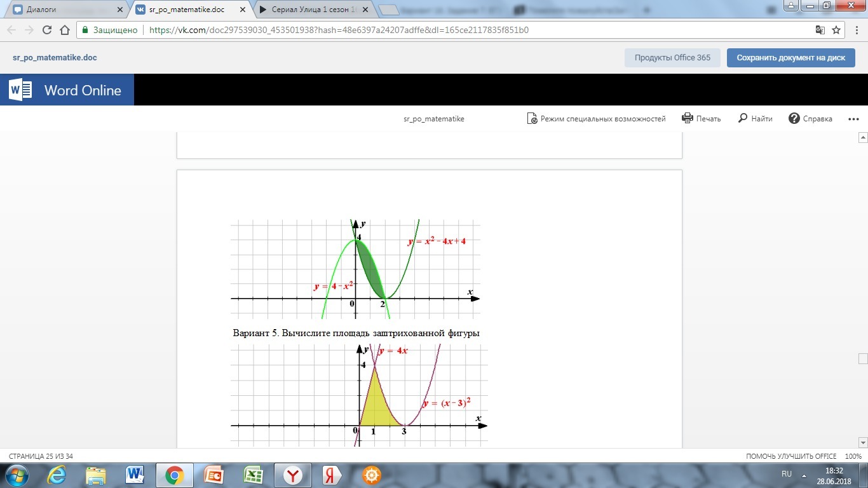Save document to disk (Сохранить документ на диск)
Viewport: 868px width, 488px height.
point(790,57)
